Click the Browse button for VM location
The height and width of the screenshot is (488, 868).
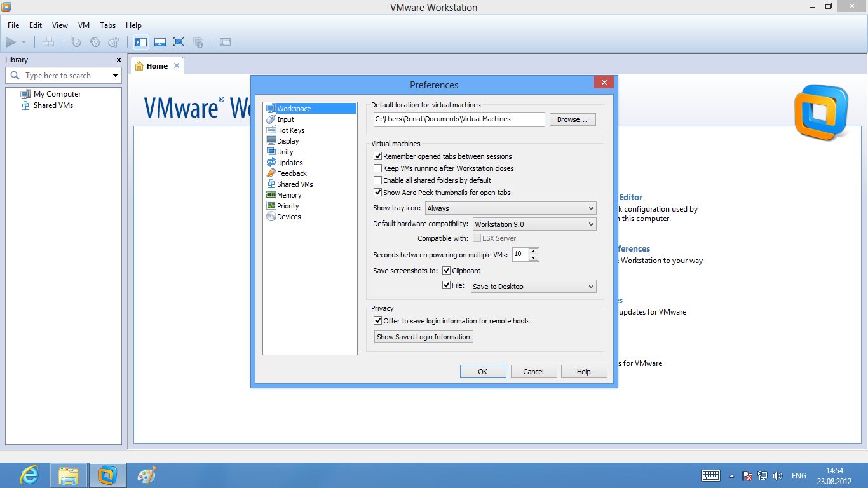572,119
